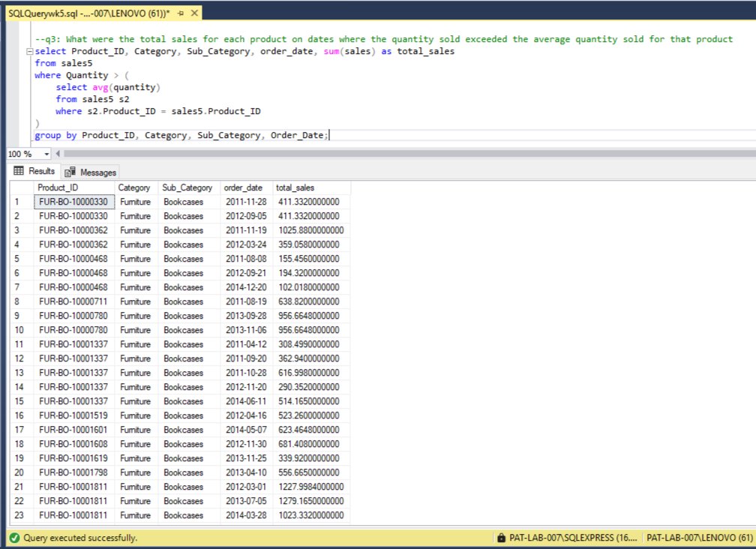The width and height of the screenshot is (756, 549).
Task: Click total_sales value 1025.8800000000
Action: click(311, 230)
